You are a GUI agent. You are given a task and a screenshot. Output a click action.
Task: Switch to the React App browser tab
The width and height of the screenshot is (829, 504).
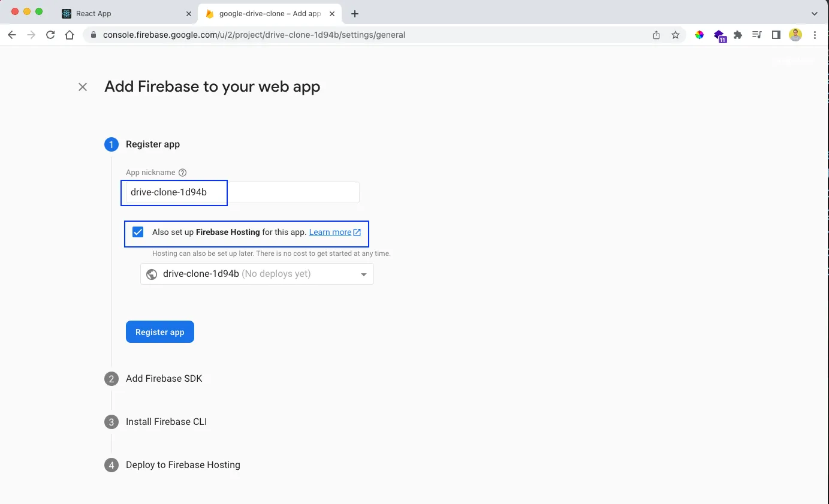click(x=126, y=13)
